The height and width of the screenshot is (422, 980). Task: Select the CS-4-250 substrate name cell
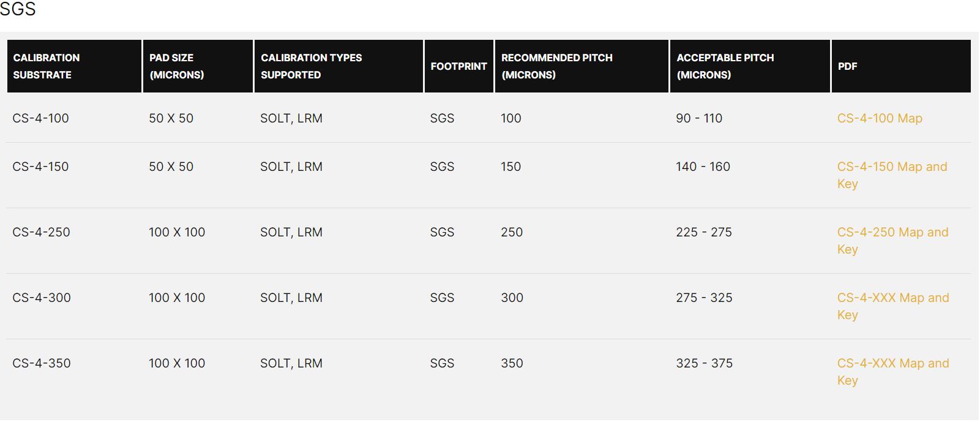coord(41,232)
